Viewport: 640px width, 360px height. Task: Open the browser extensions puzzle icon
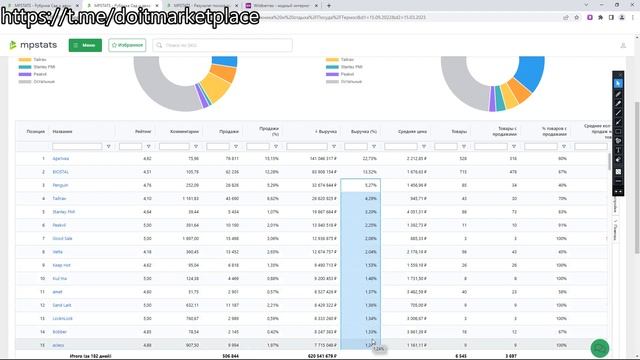[600, 18]
